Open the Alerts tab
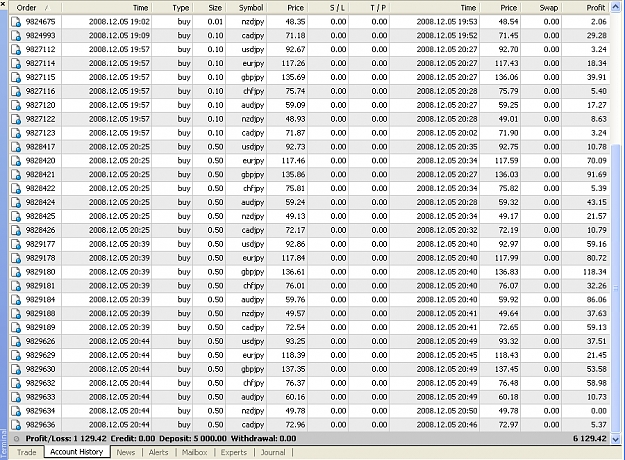Screen dimensions: 625x460 (158, 452)
